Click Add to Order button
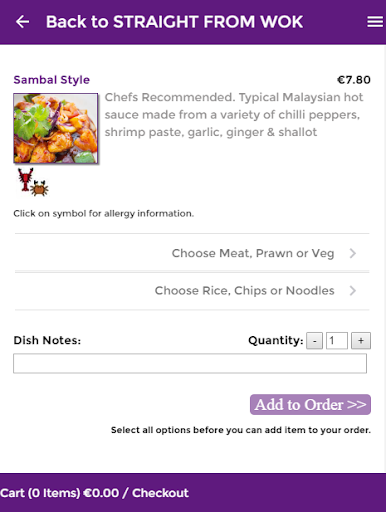The height and width of the screenshot is (512, 386). [310, 405]
